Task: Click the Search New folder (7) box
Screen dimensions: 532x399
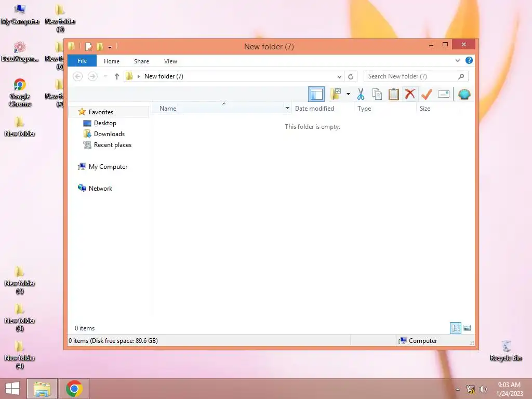Action: point(416,76)
